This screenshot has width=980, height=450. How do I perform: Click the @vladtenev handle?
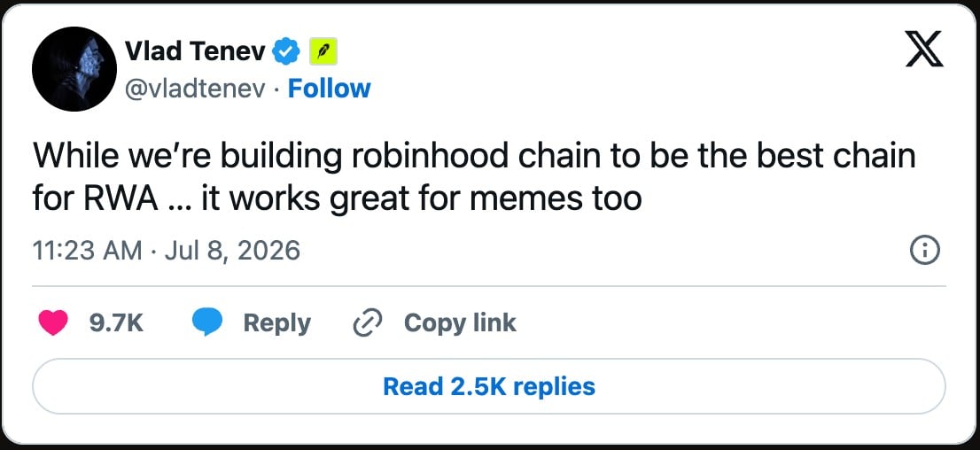(196, 89)
